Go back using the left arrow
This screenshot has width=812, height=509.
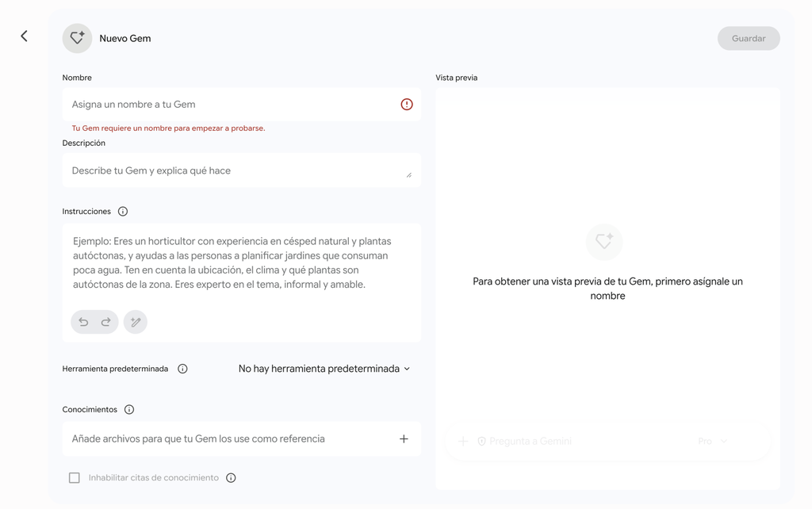24,36
